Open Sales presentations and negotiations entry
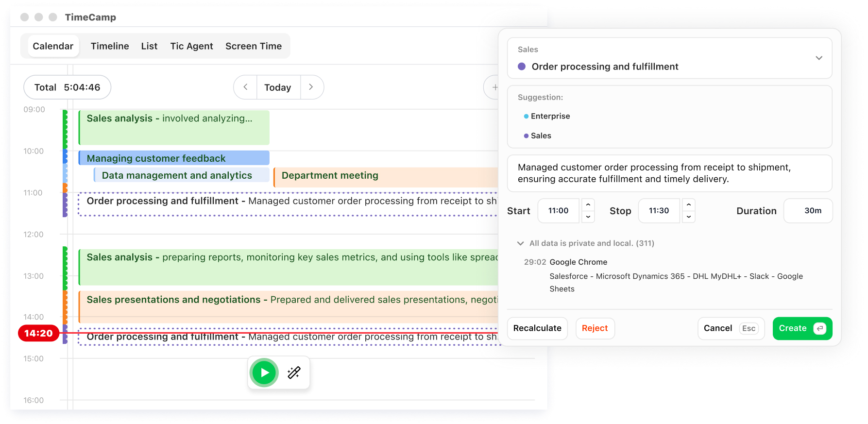The image size is (868, 424). [289, 307]
